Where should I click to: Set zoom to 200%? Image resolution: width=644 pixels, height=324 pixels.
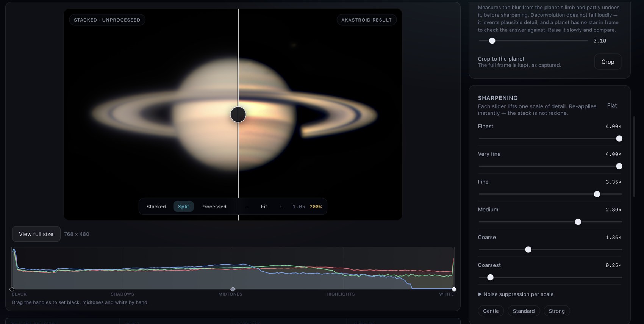[x=316, y=207]
